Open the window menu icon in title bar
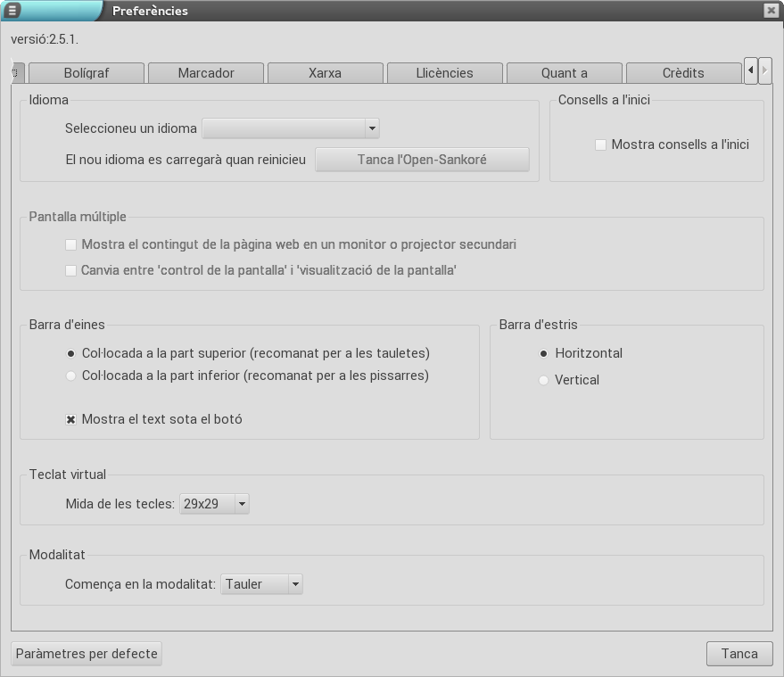This screenshot has width=784, height=677. click(13, 11)
